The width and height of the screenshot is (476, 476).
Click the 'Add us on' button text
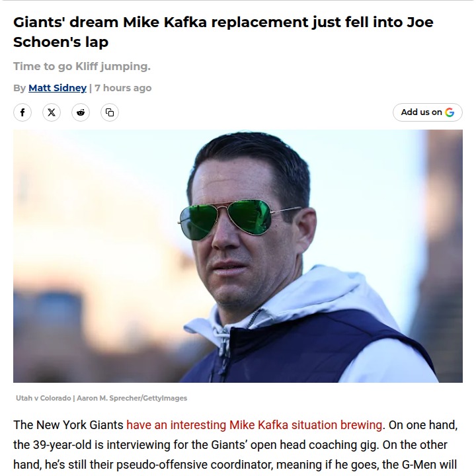[421, 112]
